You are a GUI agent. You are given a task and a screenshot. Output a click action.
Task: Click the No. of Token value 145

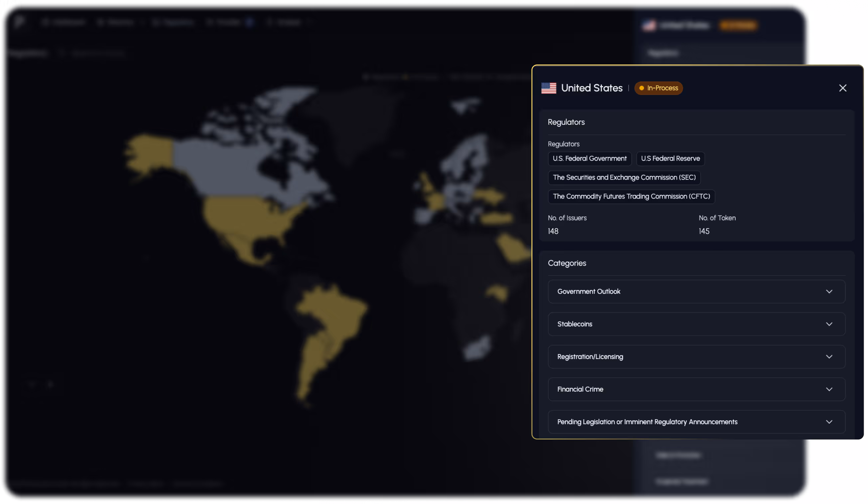(x=704, y=231)
